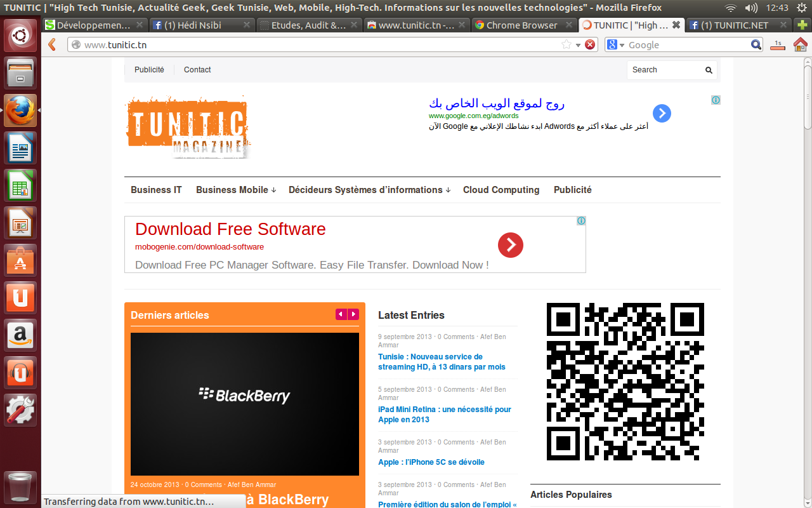This screenshot has height=508, width=812.
Task: Click the Back navigation arrow in Firefox
Action: pyautogui.click(x=51, y=44)
